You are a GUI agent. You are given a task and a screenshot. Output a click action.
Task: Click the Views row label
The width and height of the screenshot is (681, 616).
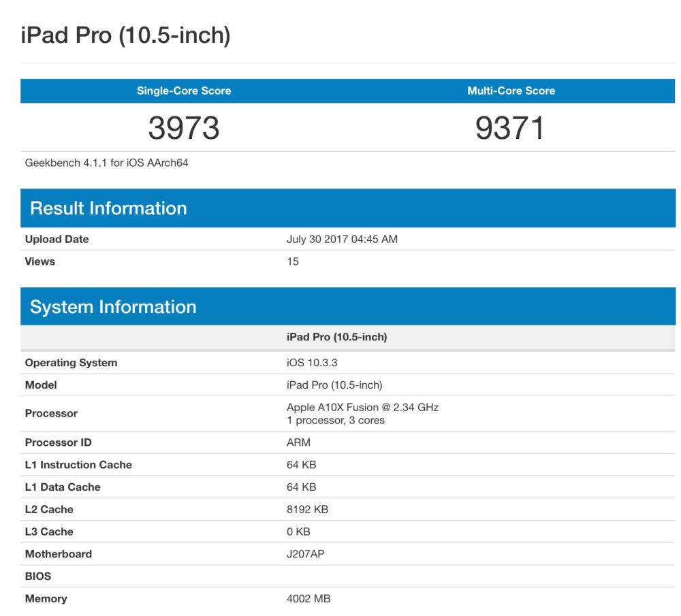tap(40, 261)
